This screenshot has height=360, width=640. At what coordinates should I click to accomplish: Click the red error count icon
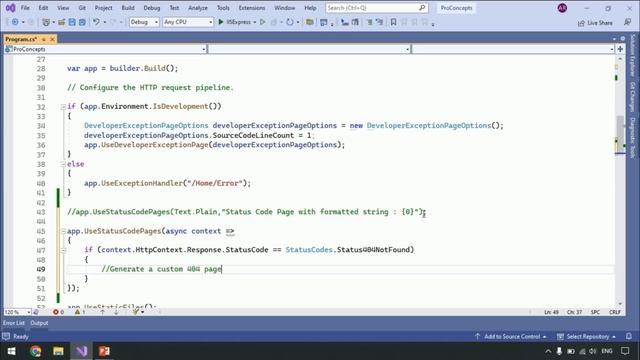56,312
